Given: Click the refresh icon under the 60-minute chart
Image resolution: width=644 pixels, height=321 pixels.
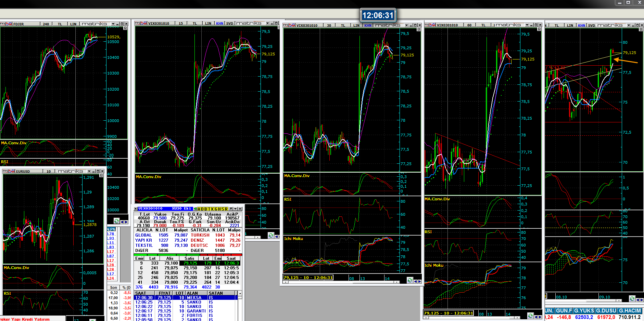Looking at the screenshot, I should [530, 316].
